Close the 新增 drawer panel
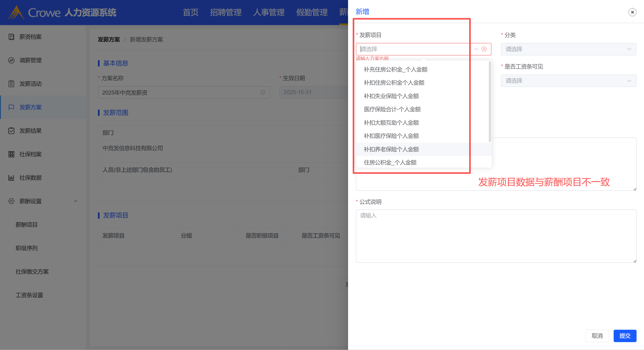 [632, 12]
